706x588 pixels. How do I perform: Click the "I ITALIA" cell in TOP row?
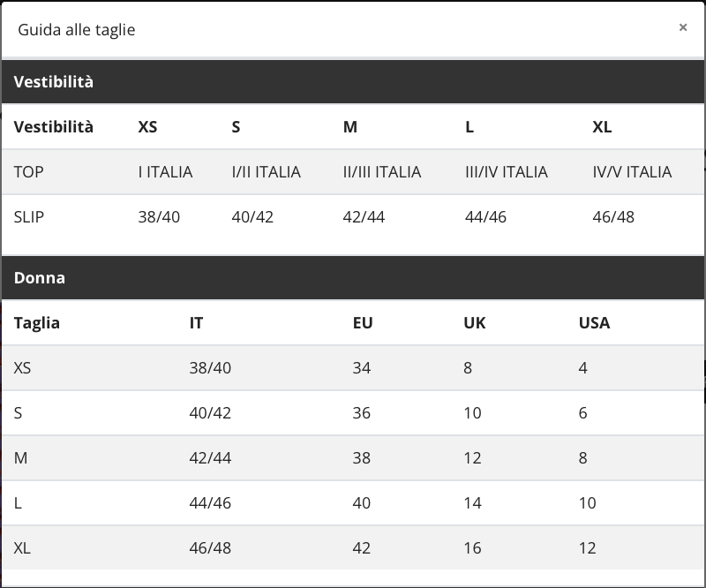pos(165,172)
